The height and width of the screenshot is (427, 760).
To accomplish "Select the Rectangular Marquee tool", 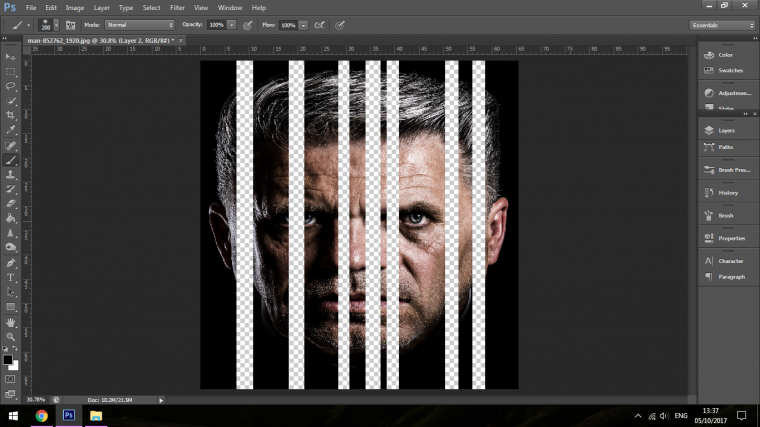I will tap(10, 72).
